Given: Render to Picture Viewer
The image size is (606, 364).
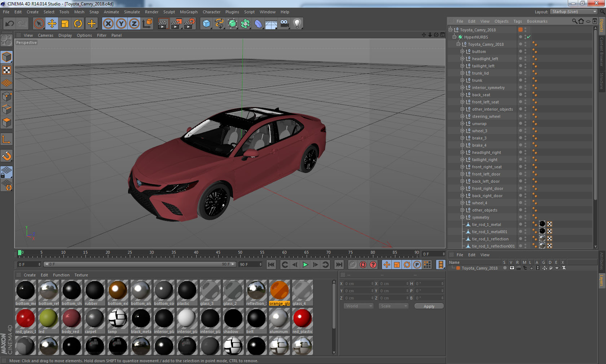Looking at the screenshot, I should (176, 24).
